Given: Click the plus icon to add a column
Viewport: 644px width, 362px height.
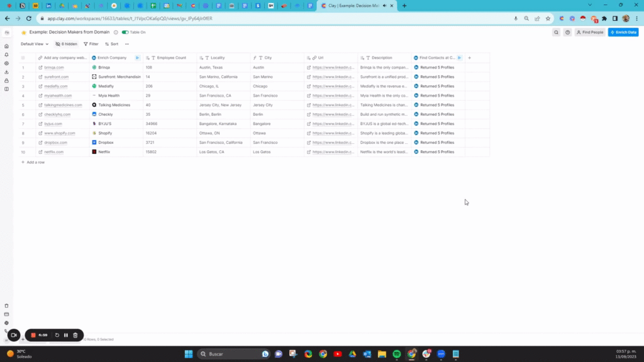Looking at the screenshot, I should pos(469,58).
